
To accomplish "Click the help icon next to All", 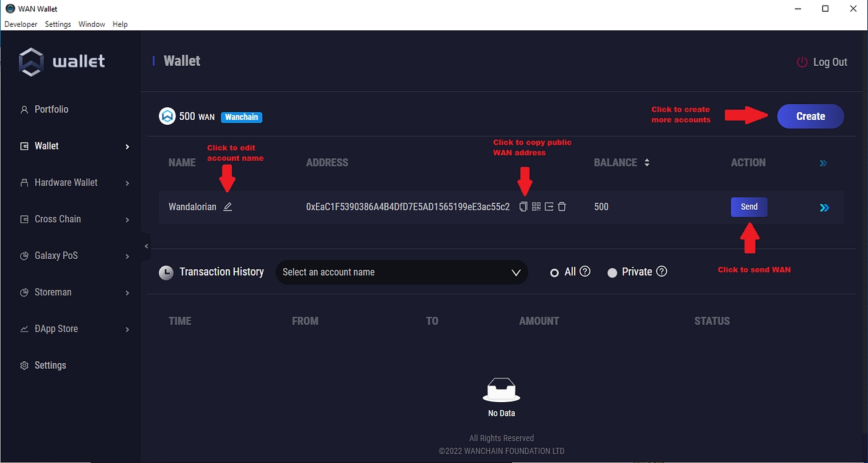I will 585,271.
